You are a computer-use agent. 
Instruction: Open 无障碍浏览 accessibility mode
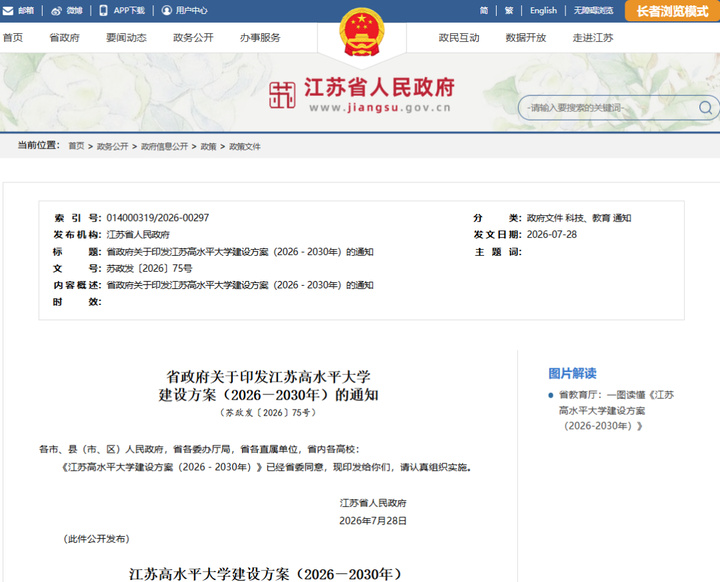point(593,11)
